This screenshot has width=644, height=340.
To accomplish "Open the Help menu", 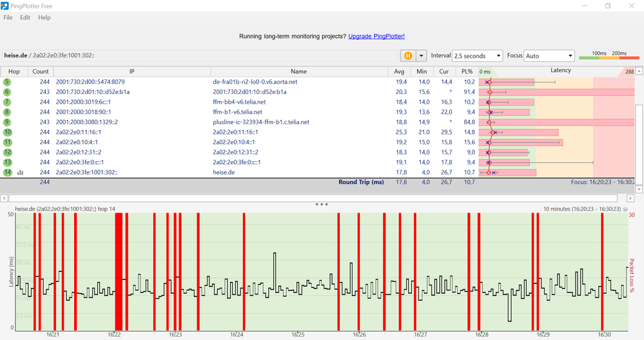I will [44, 17].
